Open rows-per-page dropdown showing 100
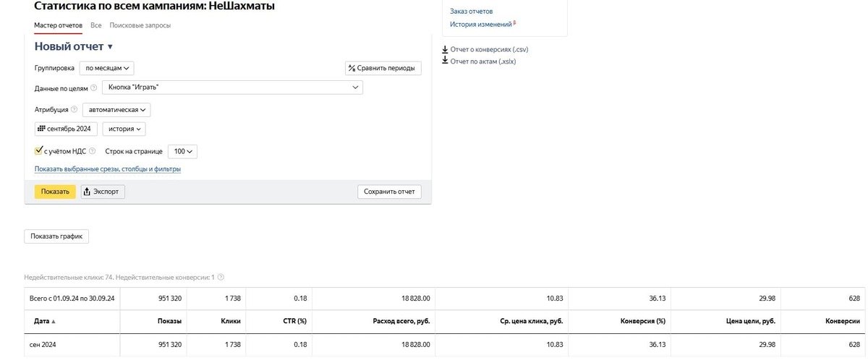Viewport: 868px width, 360px height. point(182,152)
